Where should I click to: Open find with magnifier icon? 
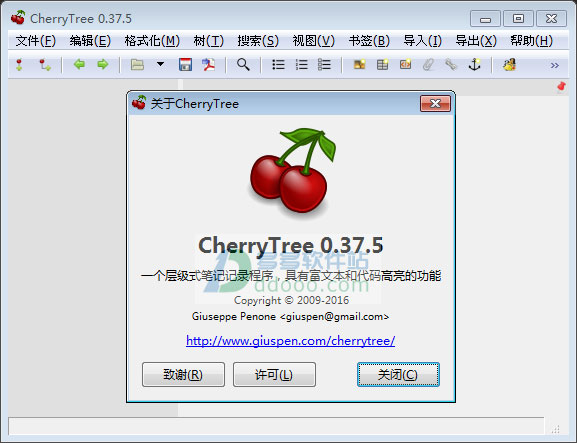(x=243, y=65)
